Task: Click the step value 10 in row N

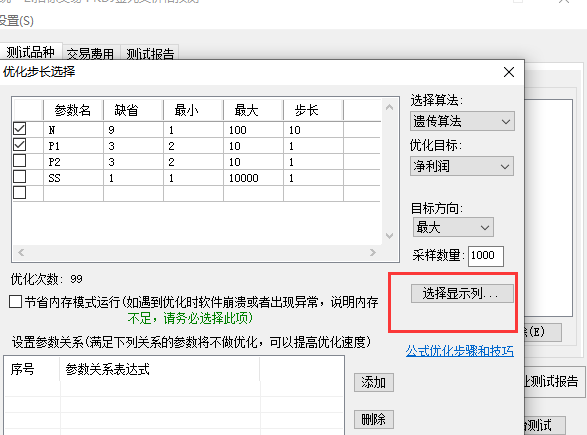Action: tap(313, 130)
